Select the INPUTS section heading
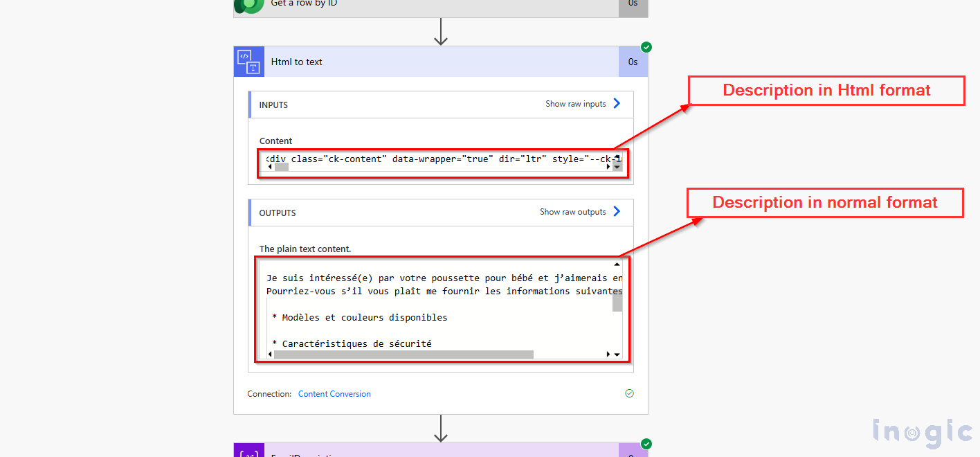980x457 pixels. [273, 105]
